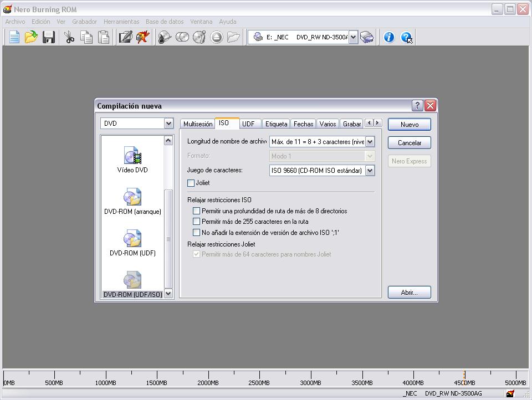Click the disc info toolbar icon
Image resolution: width=532 pixels, height=400 pixels.
(199, 37)
